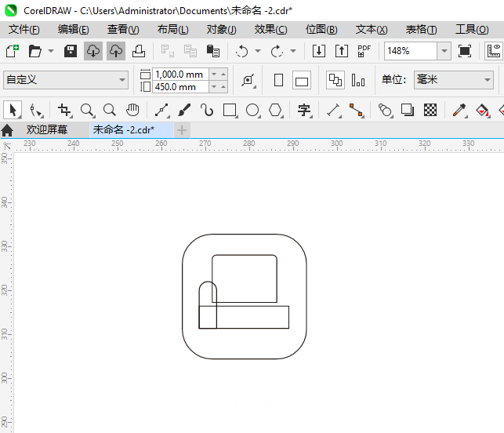Expand the Redo history dropdown arrow
This screenshot has height=433, width=504.
pos(293,51)
